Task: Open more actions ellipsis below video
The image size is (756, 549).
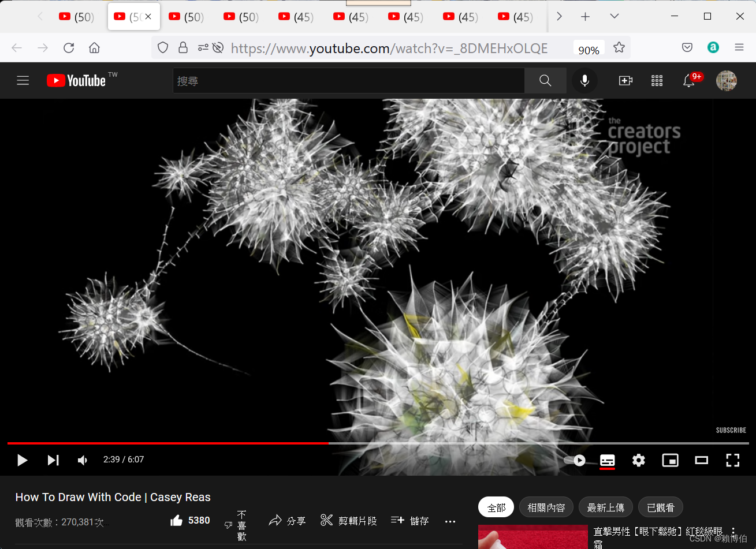Action: pyautogui.click(x=450, y=521)
